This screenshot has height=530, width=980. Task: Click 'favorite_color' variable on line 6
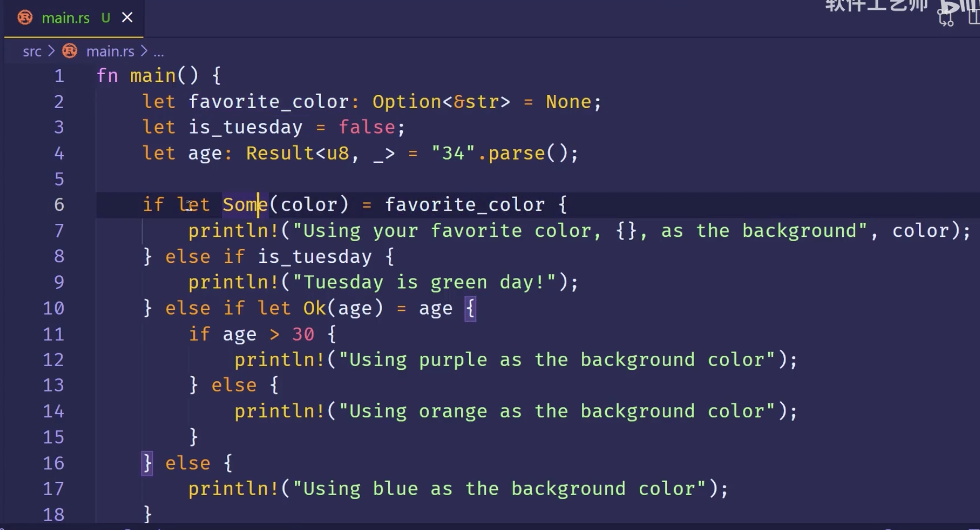click(464, 204)
